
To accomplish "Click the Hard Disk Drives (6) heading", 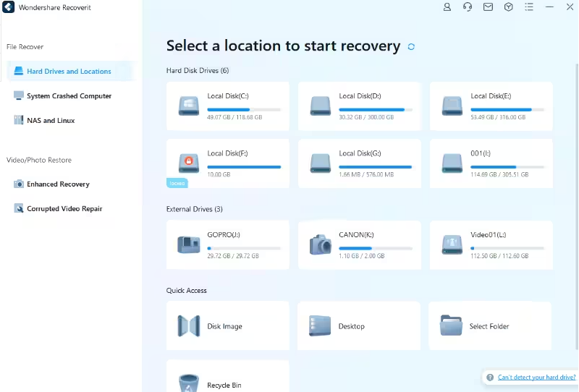I will click(197, 70).
